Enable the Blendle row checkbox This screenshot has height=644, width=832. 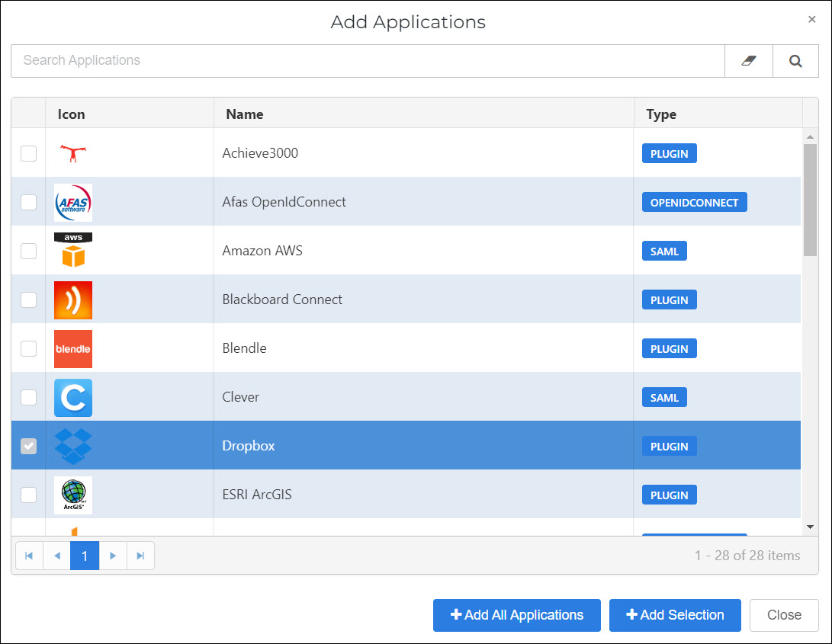click(29, 348)
